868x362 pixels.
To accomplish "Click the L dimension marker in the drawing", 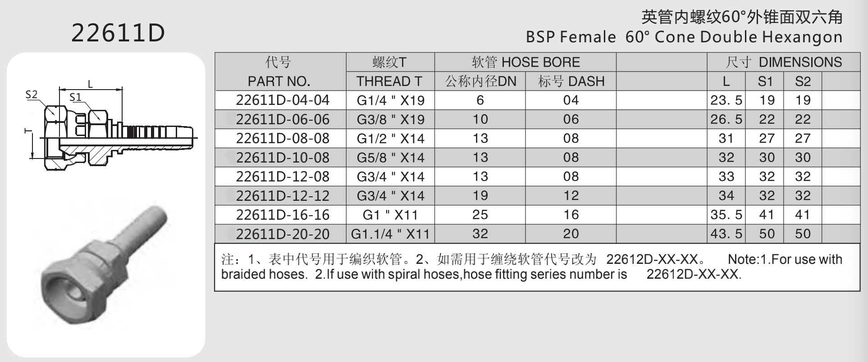I will 90,84.
